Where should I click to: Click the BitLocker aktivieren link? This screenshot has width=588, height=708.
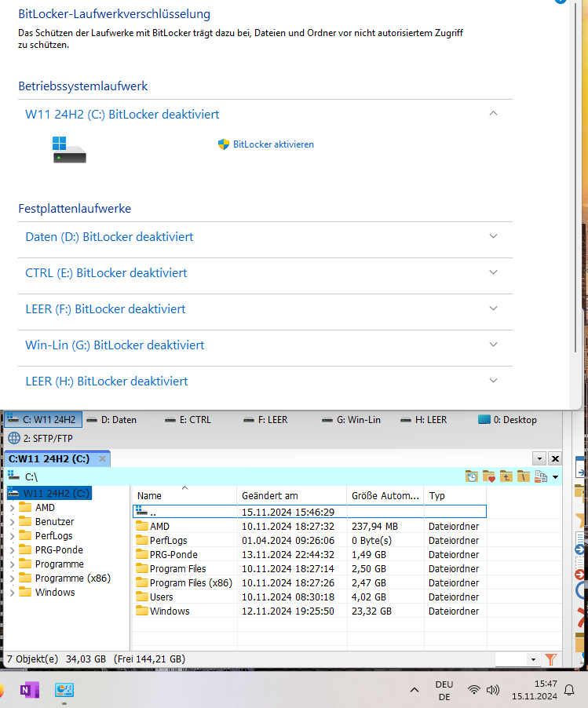pyautogui.click(x=273, y=144)
